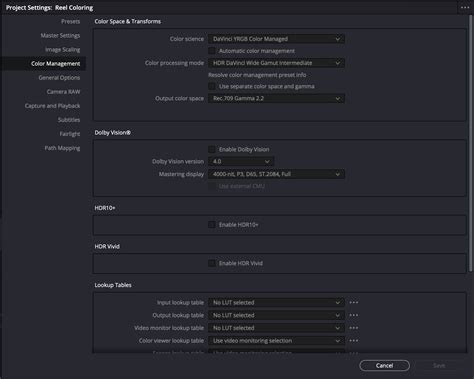This screenshot has height=379, width=474.
Task: Toggle the Enable HDR Vivid checkbox
Action: pos(212,263)
